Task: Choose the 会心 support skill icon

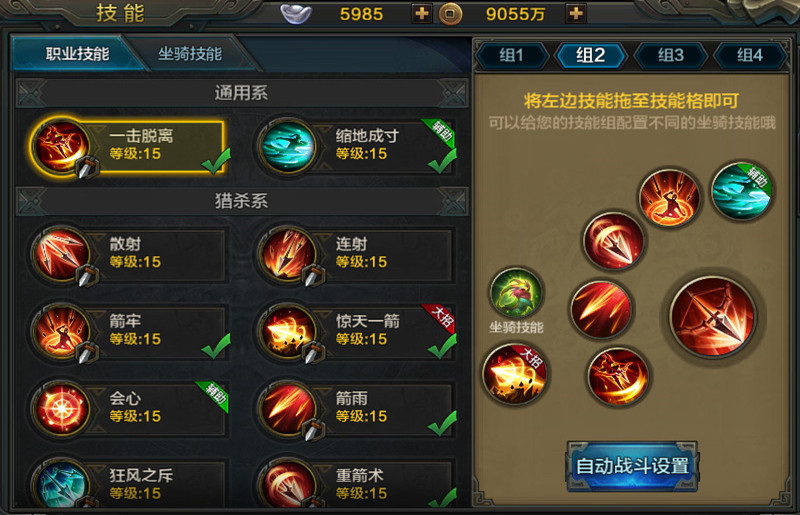Action: click(x=61, y=408)
